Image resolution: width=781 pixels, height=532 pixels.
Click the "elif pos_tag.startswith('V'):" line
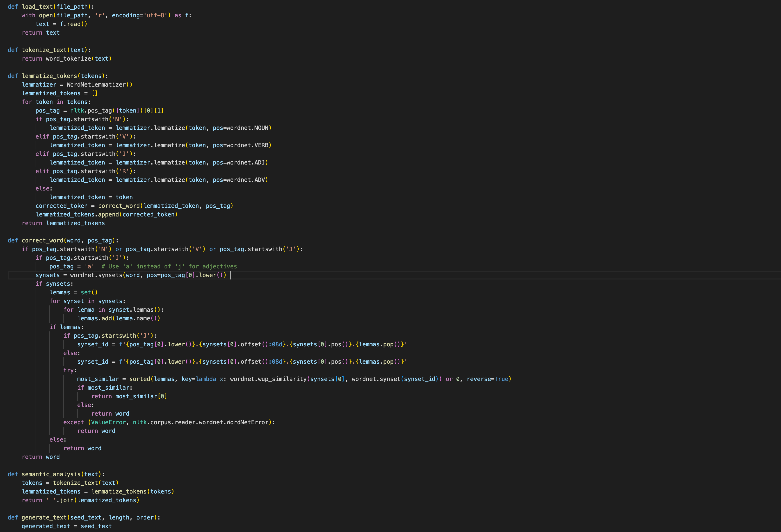[86, 137]
